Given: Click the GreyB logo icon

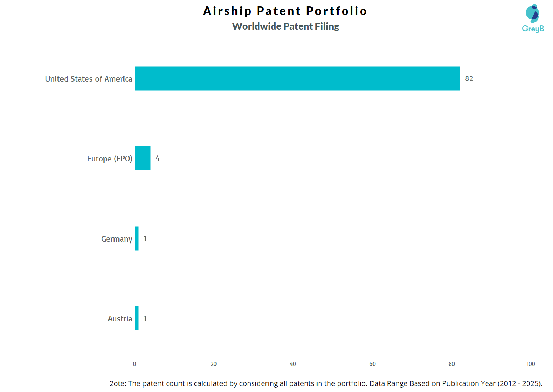Looking at the screenshot, I should click(532, 14).
